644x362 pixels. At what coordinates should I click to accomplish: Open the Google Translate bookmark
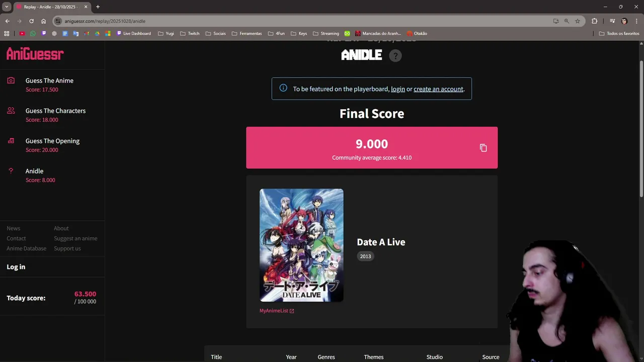coord(76,34)
